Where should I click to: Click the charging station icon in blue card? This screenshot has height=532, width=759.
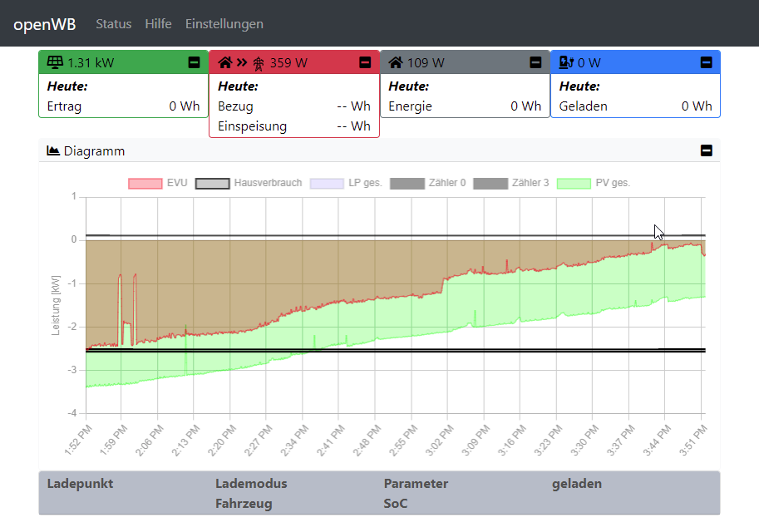(566, 62)
